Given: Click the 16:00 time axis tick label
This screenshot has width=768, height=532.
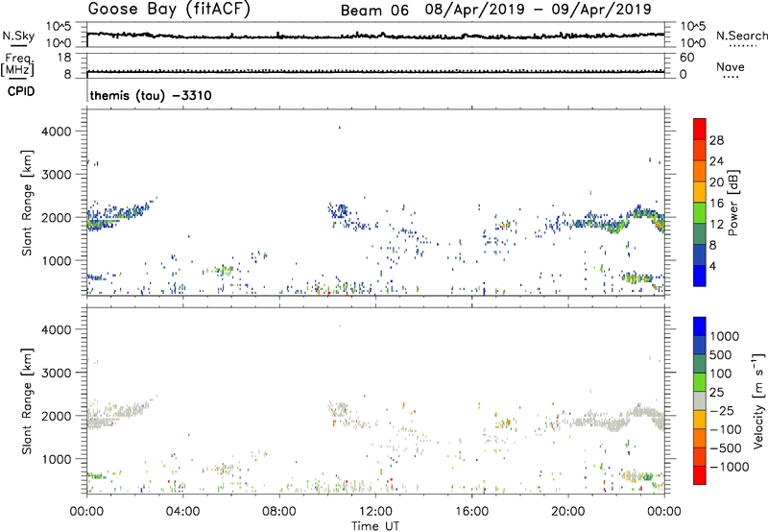Looking at the screenshot, I should 471,512.
